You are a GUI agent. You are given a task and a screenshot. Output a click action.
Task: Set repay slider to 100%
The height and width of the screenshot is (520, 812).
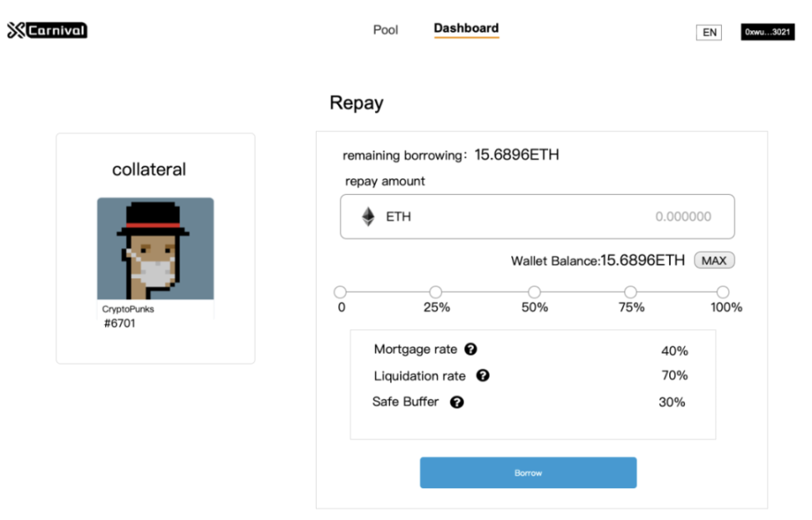(723, 292)
